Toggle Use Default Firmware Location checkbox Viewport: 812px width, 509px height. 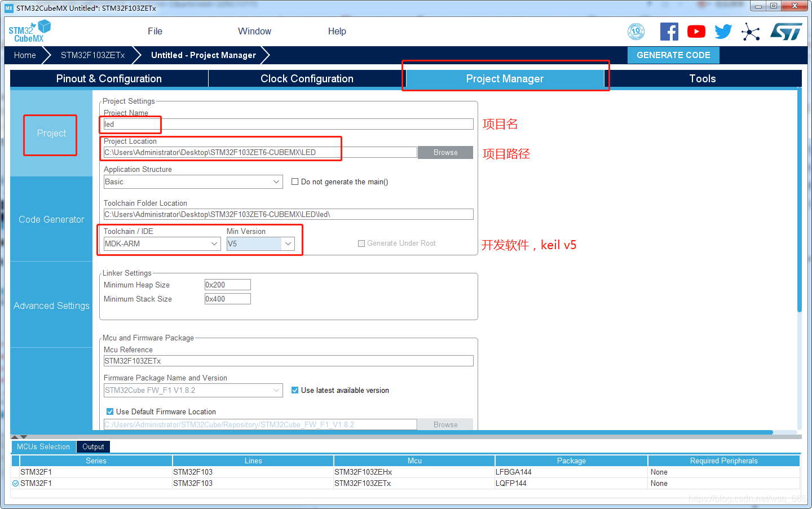[110, 411]
